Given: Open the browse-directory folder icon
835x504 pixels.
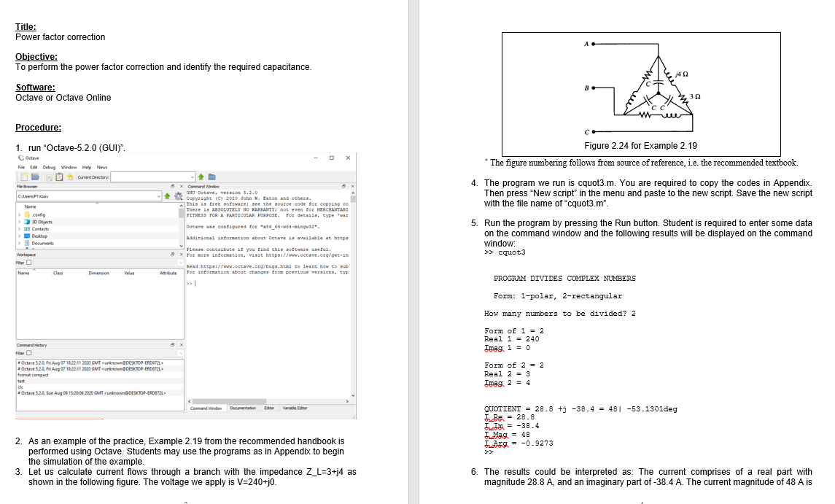Looking at the screenshot, I should 212,177.
